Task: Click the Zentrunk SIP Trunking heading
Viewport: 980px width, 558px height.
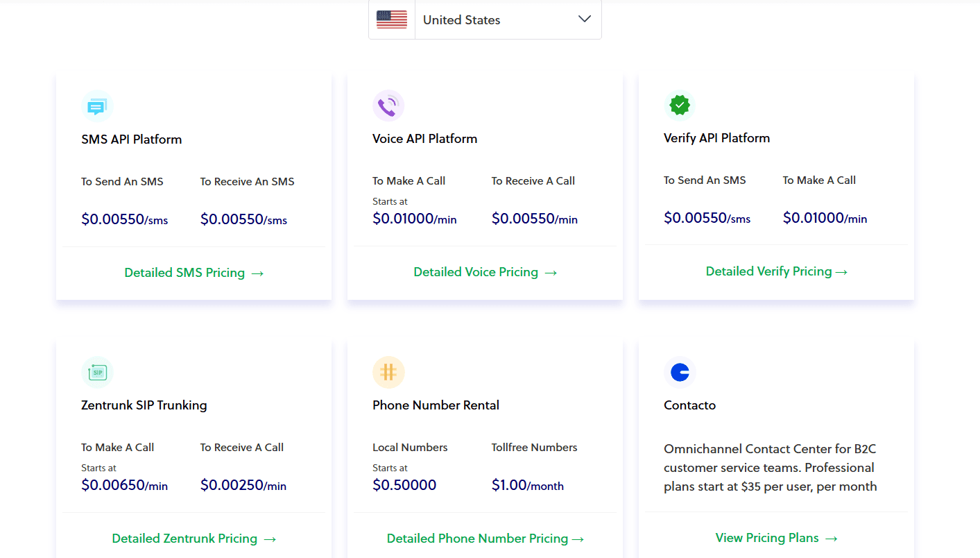Action: (x=144, y=405)
